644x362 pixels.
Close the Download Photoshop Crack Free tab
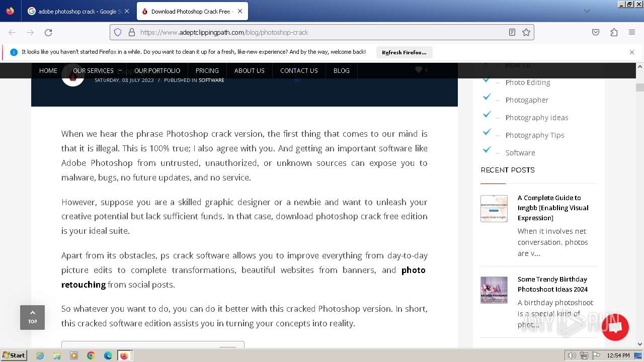tap(240, 11)
